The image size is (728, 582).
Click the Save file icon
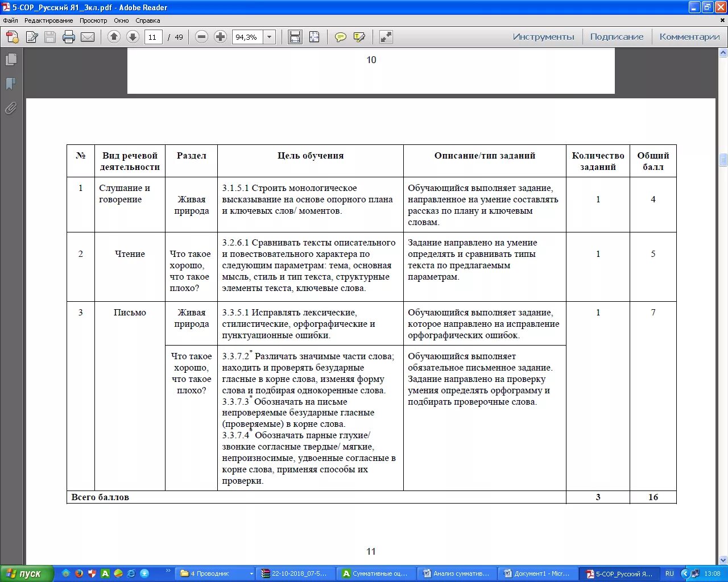click(50, 38)
